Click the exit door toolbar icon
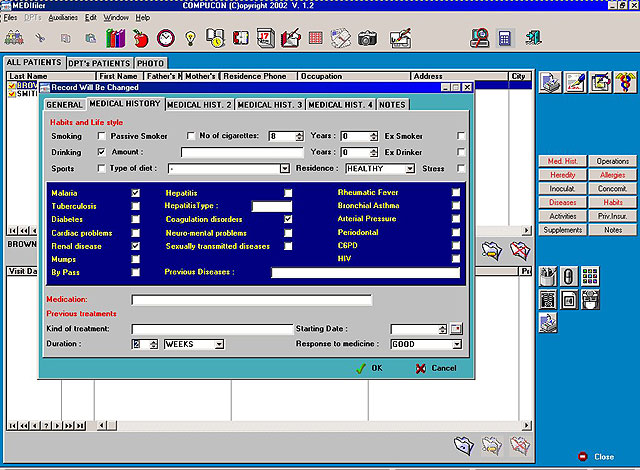Viewport: 640px width, 470px height. tap(533, 39)
